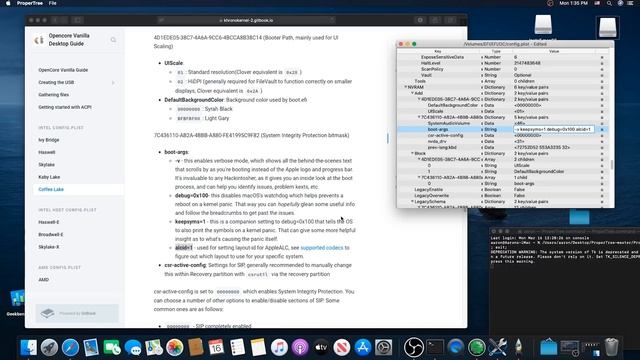Image resolution: width=640 pixels, height=360 pixels.
Task: Open OBS Studio from the dock
Action: pos(413,347)
